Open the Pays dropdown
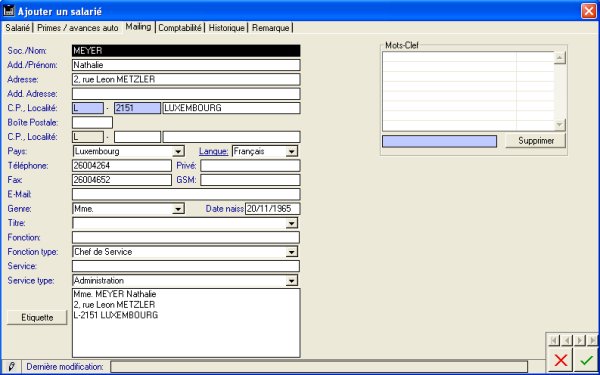This screenshot has height=375, width=600. coord(178,152)
